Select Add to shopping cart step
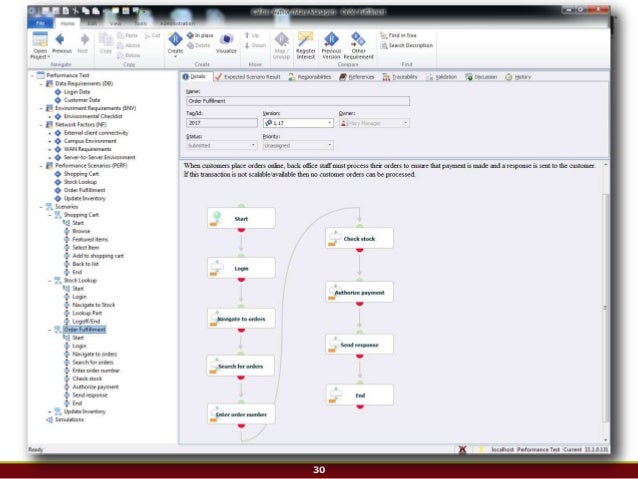The height and width of the screenshot is (479, 638). [98, 256]
